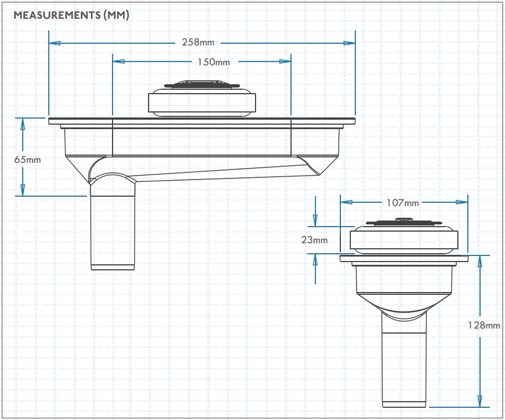Click the MEASUREMENTS (MM) heading
505x420 pixels.
71,15
